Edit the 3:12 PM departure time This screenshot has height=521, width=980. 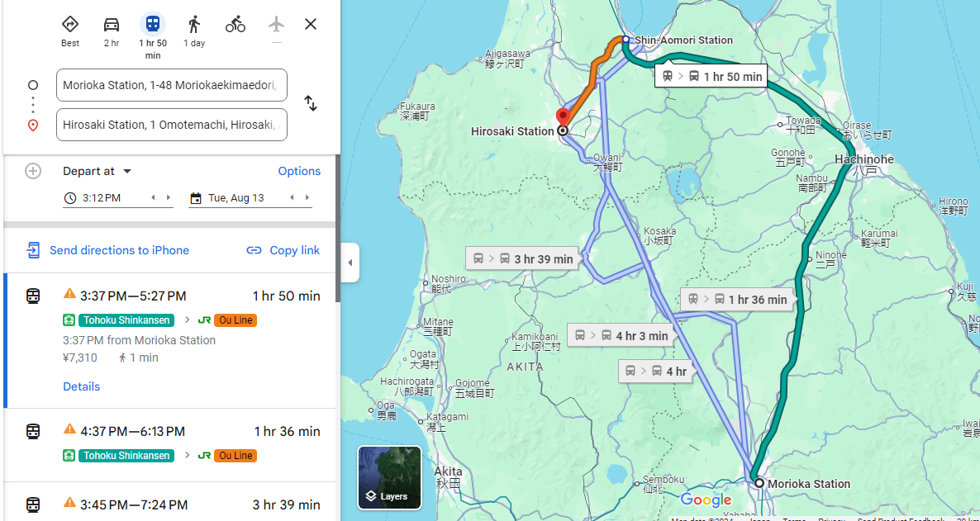(x=102, y=198)
